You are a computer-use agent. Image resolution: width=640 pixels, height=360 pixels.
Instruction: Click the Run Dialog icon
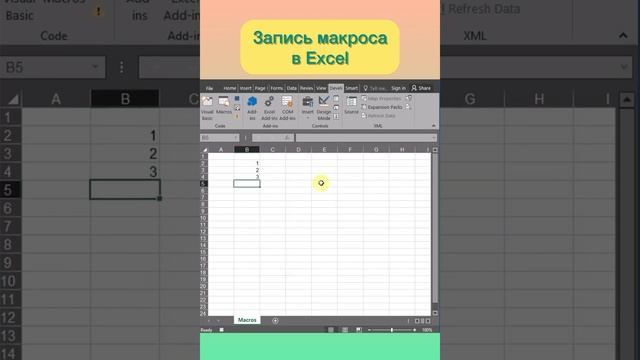pyautogui.click(x=336, y=116)
